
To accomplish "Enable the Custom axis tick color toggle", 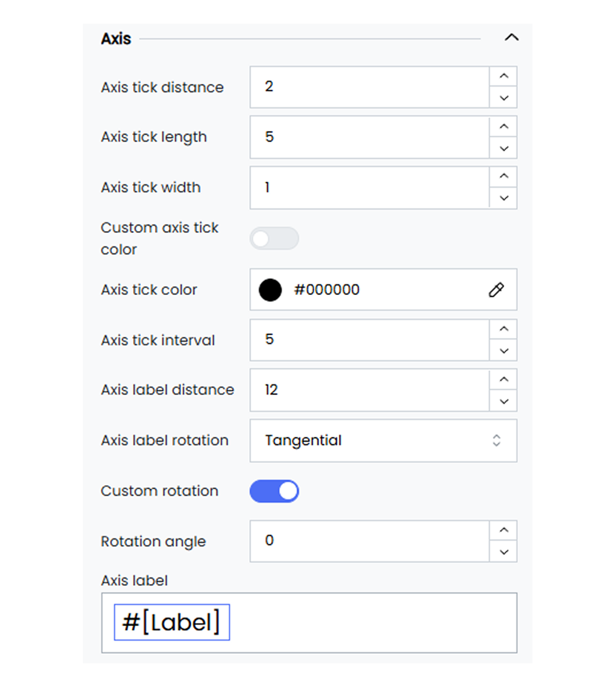I will pos(274,238).
